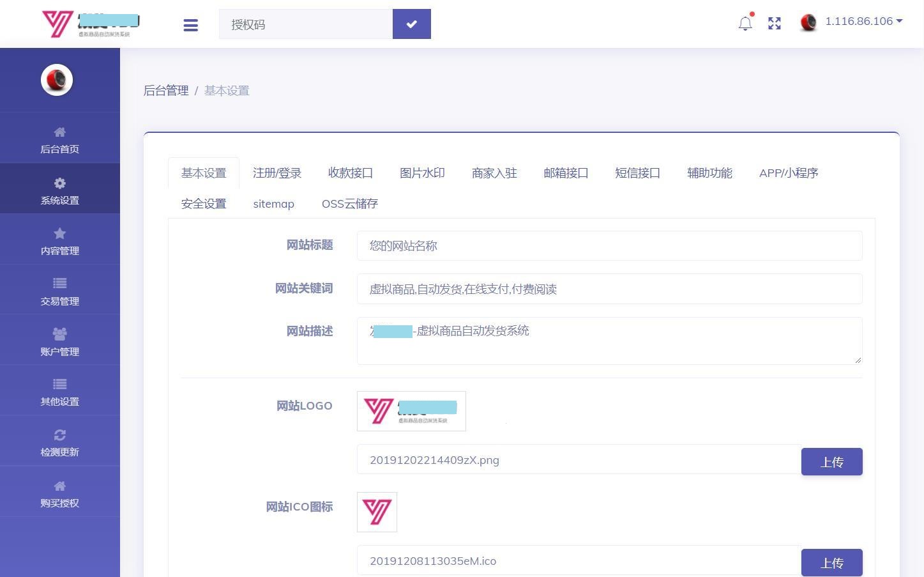
Task: Open 购买授权 in sidebar
Action: (x=59, y=493)
